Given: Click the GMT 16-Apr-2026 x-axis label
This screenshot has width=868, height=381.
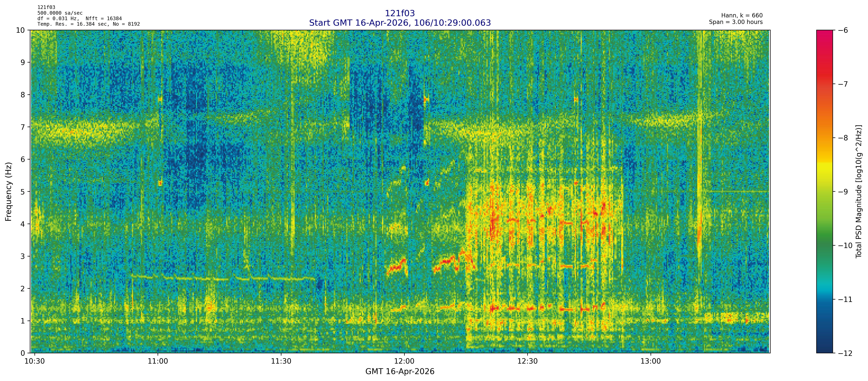Looking at the screenshot, I should [400, 372].
